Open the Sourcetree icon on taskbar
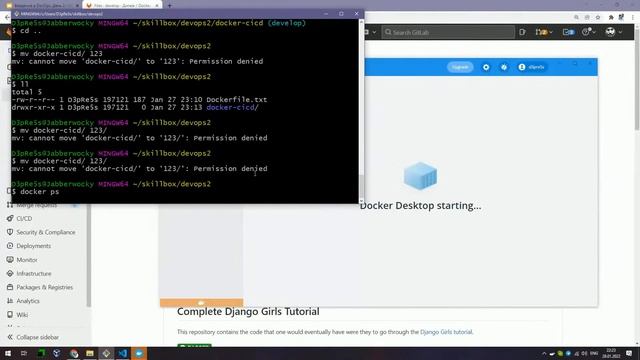 click(57, 353)
